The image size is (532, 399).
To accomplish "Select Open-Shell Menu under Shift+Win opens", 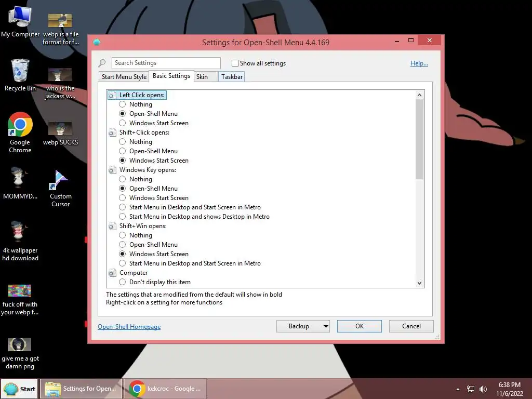I will point(149,245).
